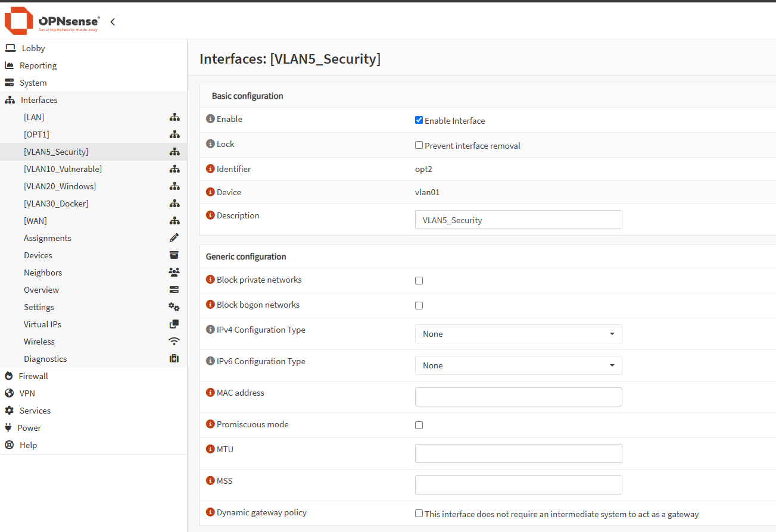Click the MTU input field
This screenshot has width=776, height=532.
point(518,453)
